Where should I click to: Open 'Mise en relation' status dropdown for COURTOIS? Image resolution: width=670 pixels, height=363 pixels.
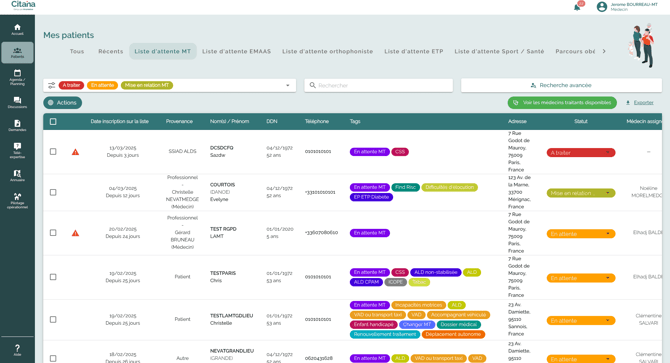click(x=581, y=193)
